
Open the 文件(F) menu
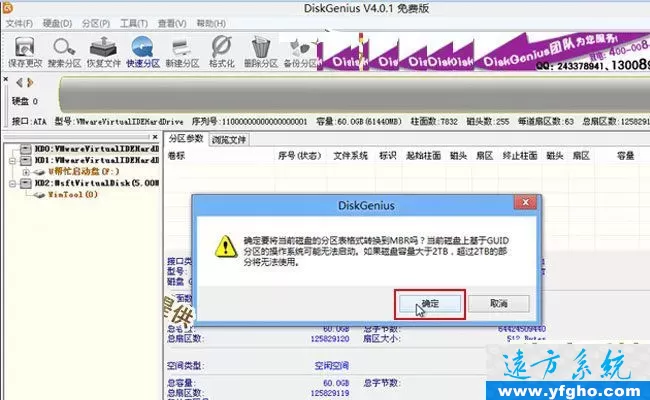point(19,23)
